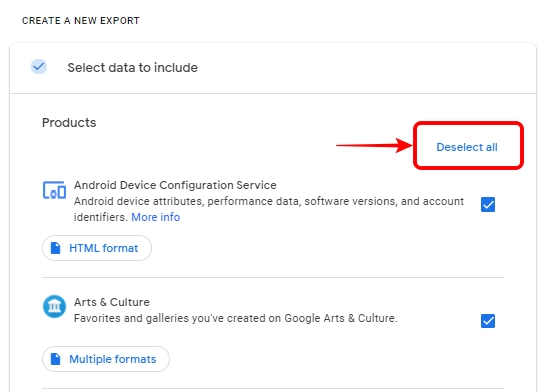
Task: Click the blue checkmark step icon
Action: point(39,67)
